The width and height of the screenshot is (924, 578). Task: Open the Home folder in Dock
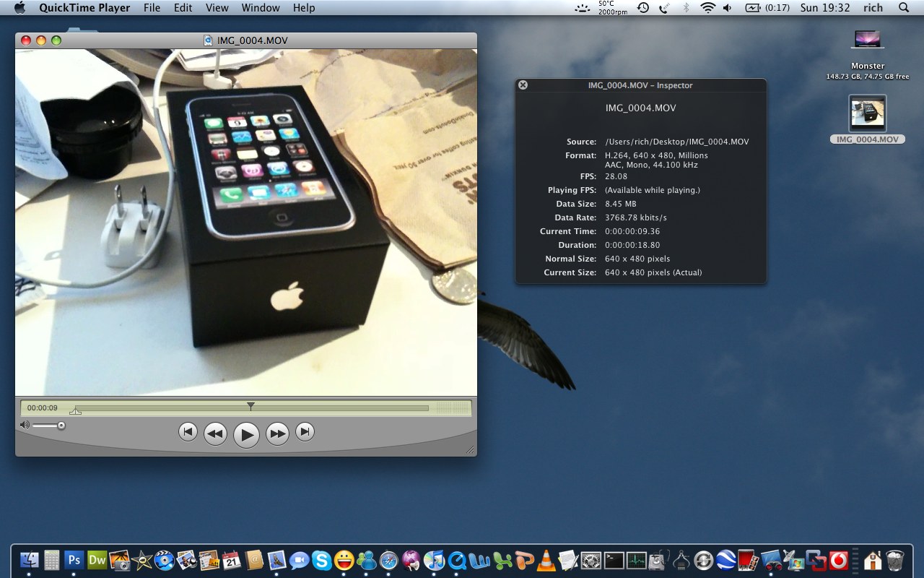[x=873, y=560]
